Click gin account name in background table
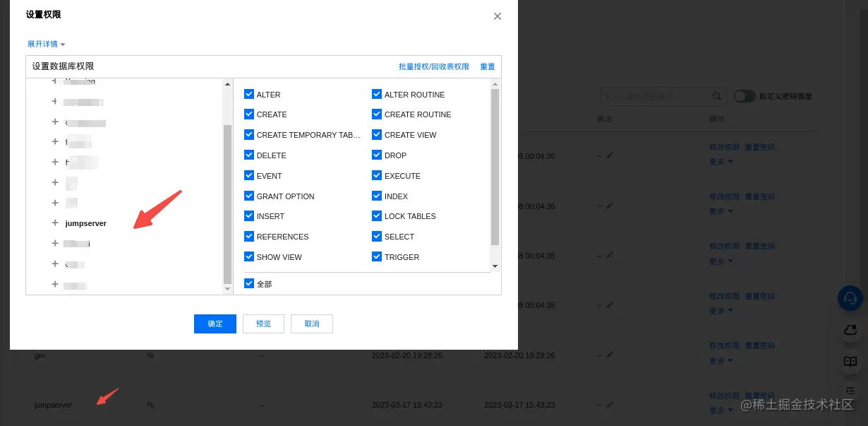 click(40, 355)
